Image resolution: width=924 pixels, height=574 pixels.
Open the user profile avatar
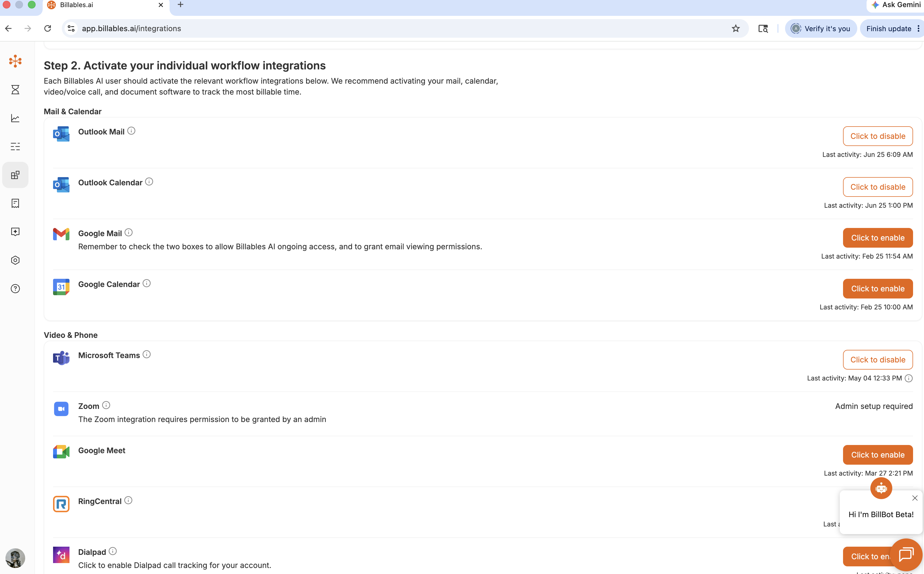tap(15, 558)
